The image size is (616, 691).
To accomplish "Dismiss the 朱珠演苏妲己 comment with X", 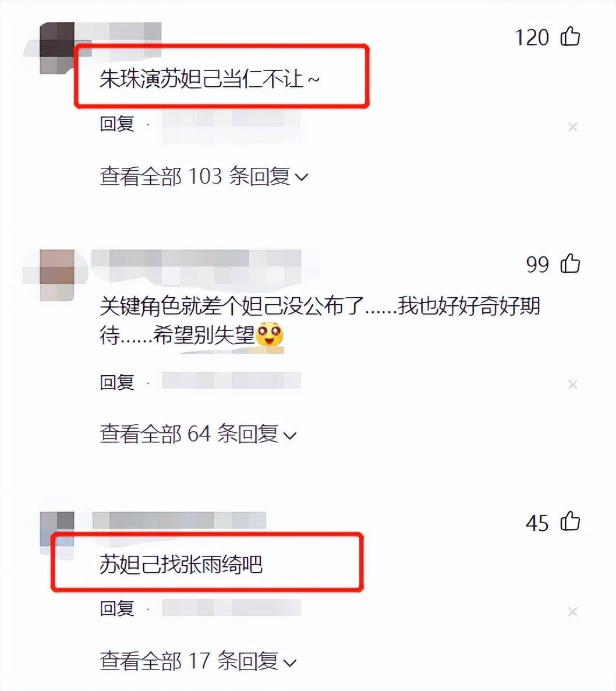I will click(x=572, y=128).
